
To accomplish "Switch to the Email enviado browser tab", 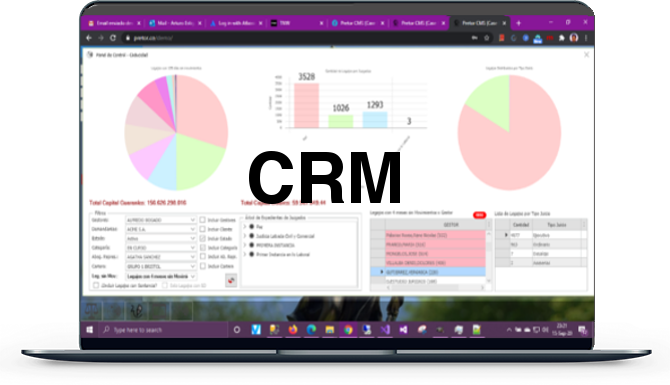I will (114, 23).
